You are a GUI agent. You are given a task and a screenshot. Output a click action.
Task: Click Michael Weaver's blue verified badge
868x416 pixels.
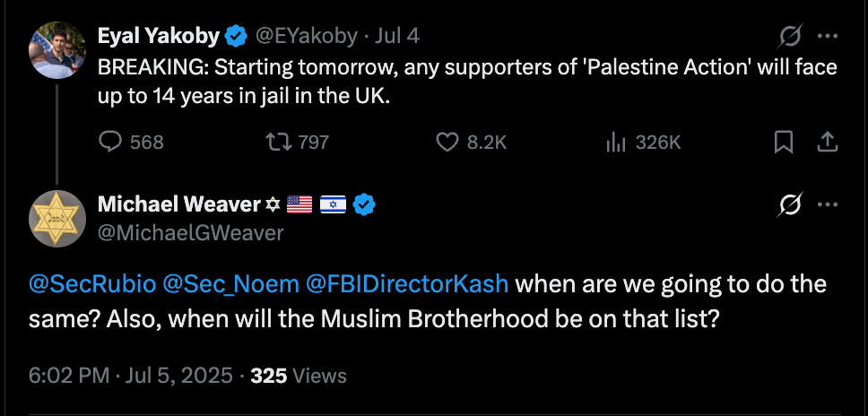[x=363, y=205]
